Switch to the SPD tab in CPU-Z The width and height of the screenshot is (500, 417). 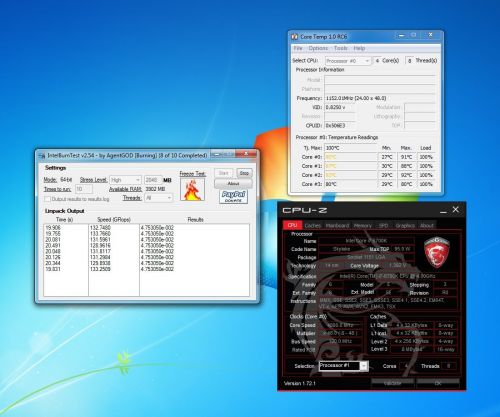point(383,226)
